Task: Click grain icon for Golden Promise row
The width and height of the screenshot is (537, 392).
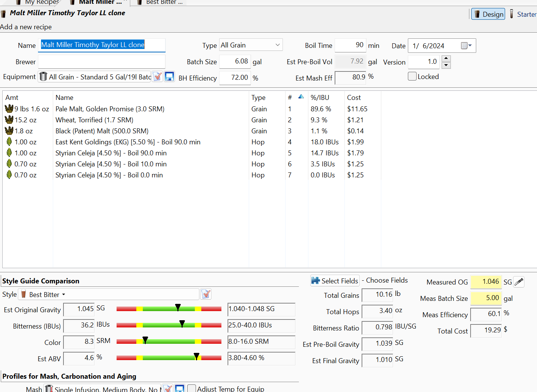Action: tap(9, 109)
